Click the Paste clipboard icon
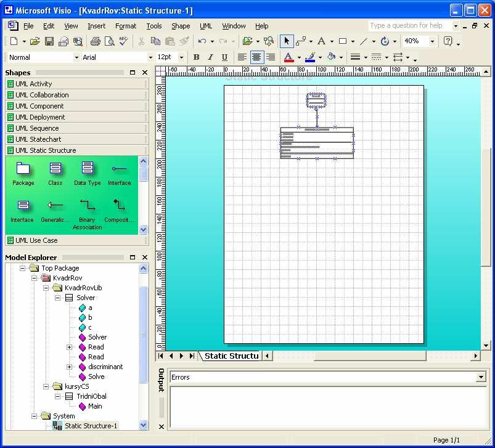Viewport: 495px width, 448px height. click(170, 41)
